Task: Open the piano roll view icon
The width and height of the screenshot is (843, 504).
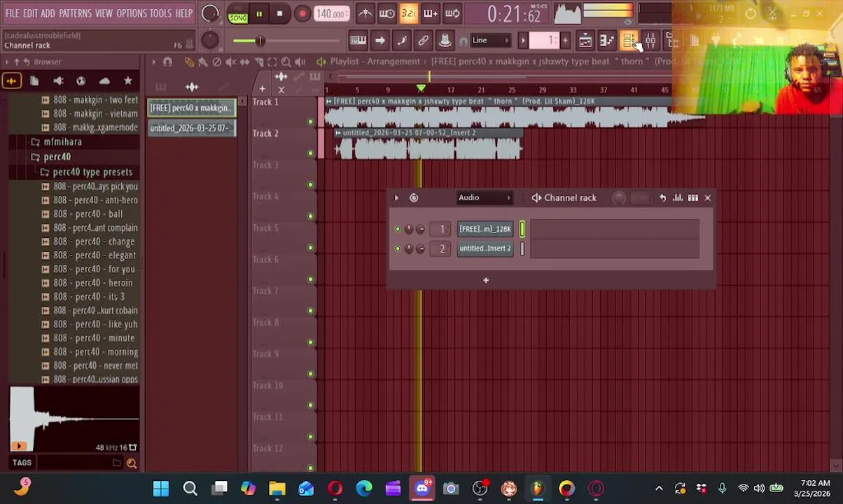Action: click(x=606, y=41)
